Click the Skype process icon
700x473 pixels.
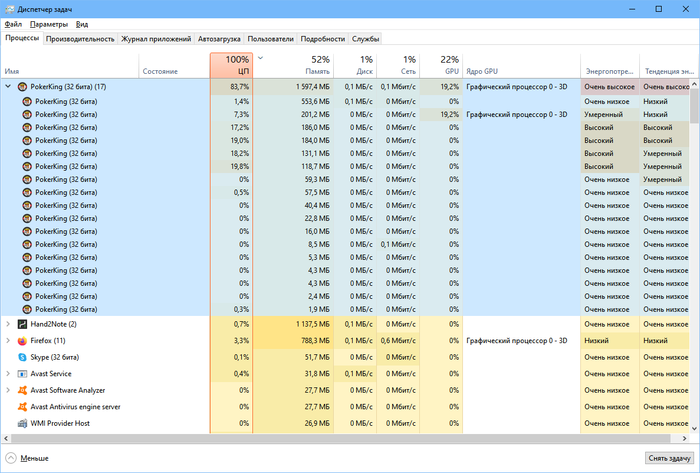(x=22, y=357)
